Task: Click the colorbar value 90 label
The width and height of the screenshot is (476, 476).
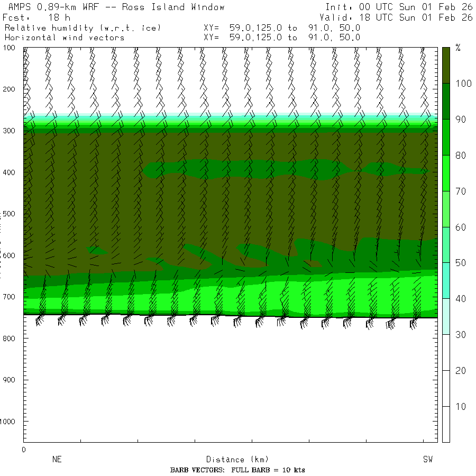Action: [x=461, y=120]
